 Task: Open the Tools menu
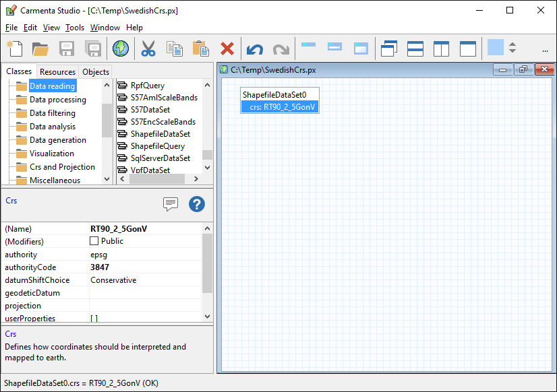click(x=75, y=28)
